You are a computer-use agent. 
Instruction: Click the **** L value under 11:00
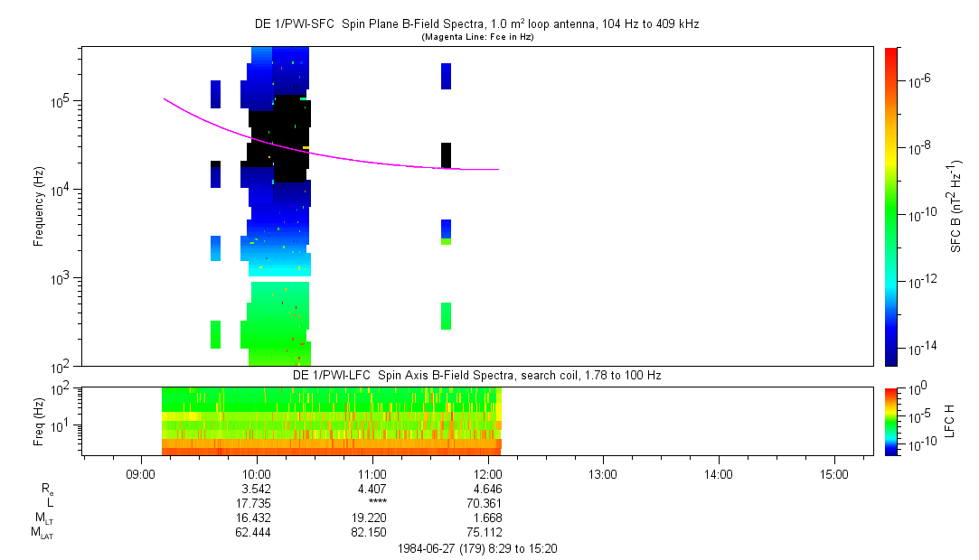coord(378,503)
